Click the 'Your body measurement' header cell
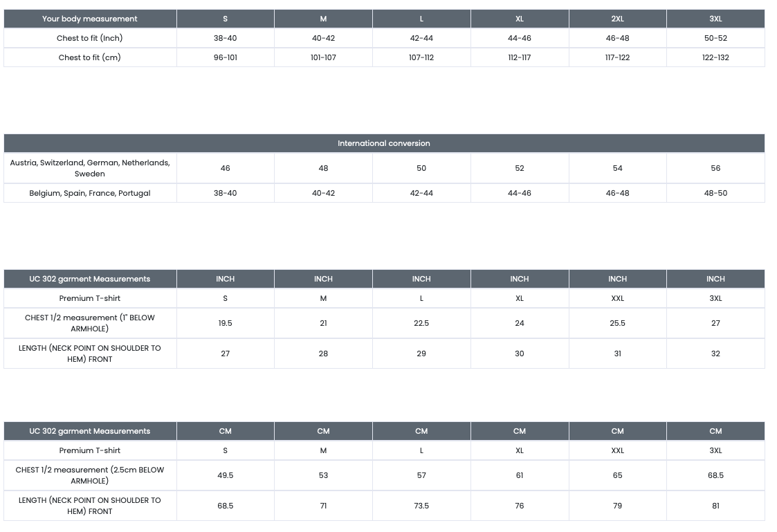Viewport: 777px width, 532px height. 90,19
